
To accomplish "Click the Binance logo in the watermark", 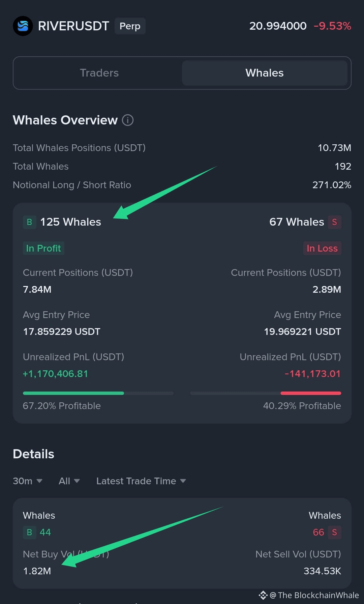I will [x=263, y=595].
